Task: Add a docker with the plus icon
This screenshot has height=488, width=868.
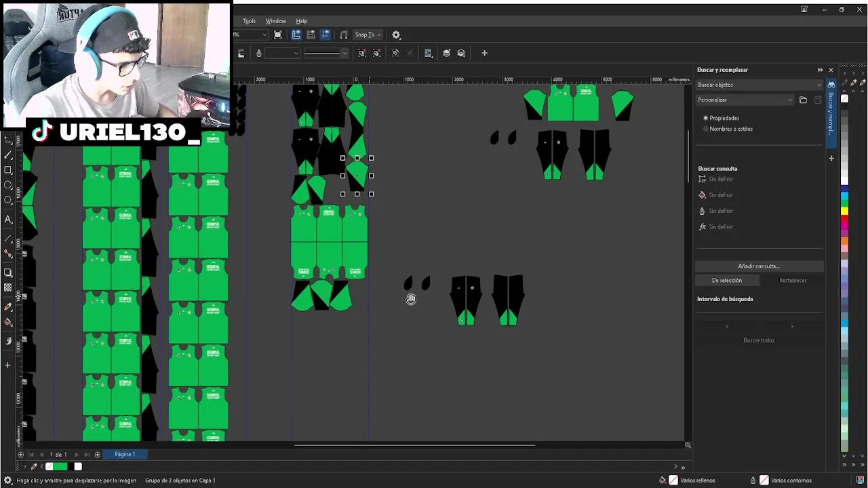Action: point(831,159)
